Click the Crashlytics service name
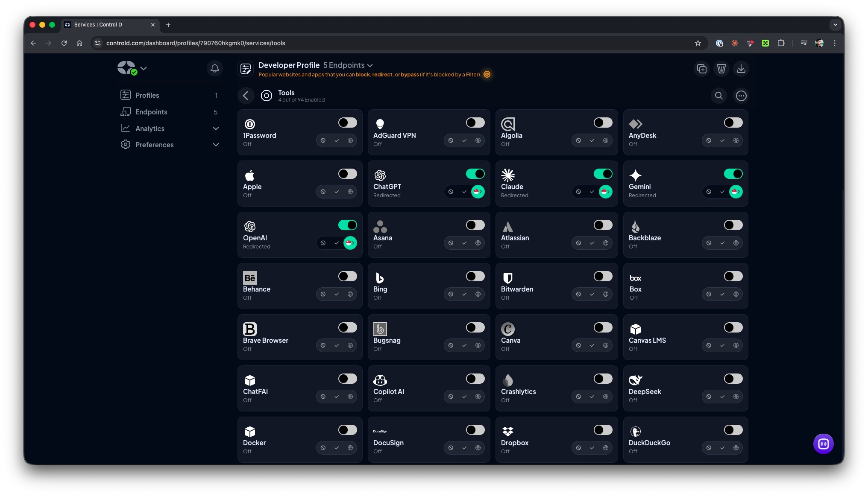The image size is (868, 496). (518, 392)
